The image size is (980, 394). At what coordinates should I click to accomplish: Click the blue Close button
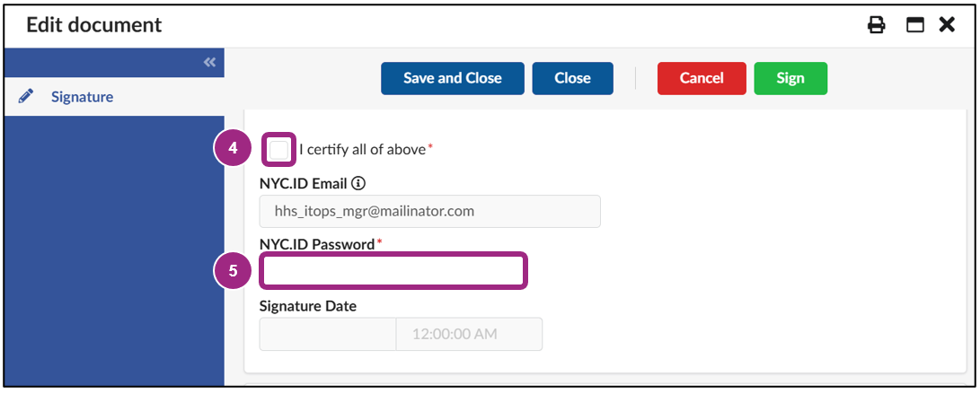pyautogui.click(x=572, y=78)
